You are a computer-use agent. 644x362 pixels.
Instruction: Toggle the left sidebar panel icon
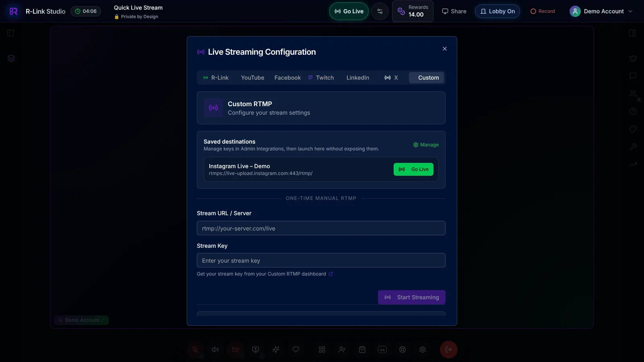pyautogui.click(x=11, y=33)
